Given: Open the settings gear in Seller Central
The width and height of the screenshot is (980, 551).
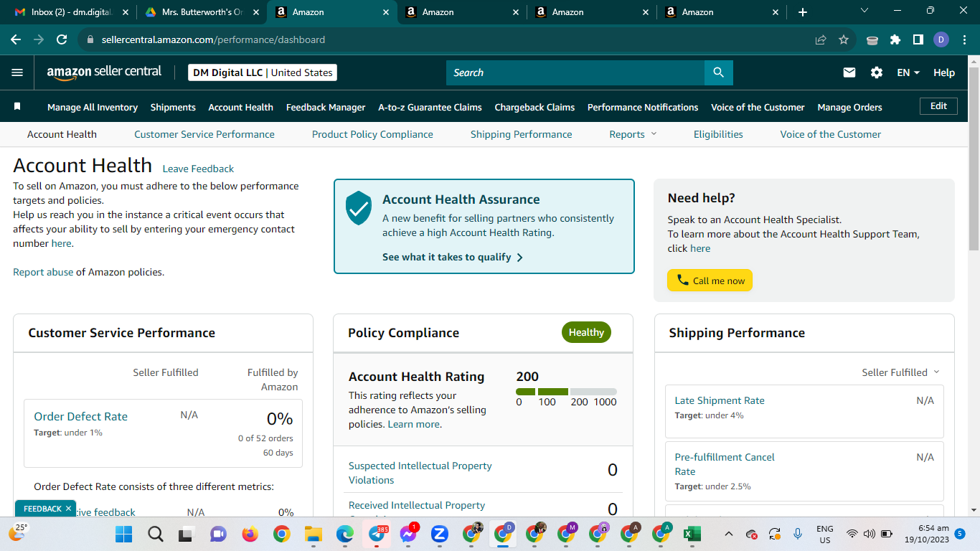Looking at the screenshot, I should [x=877, y=72].
